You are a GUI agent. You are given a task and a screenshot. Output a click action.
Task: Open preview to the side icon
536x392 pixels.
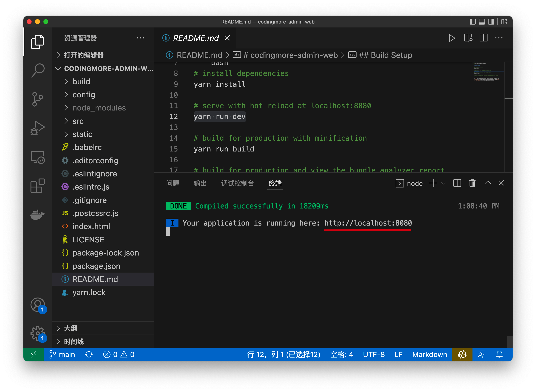coord(468,38)
